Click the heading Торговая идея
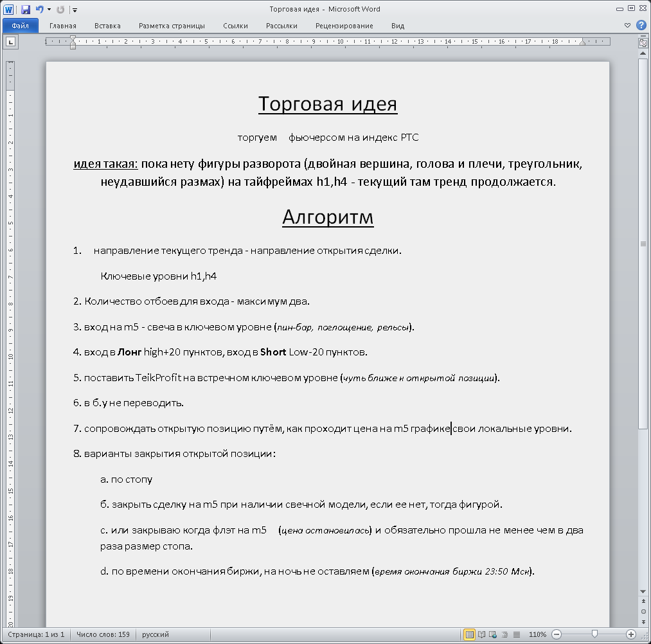This screenshot has height=644, width=651. pyautogui.click(x=328, y=103)
